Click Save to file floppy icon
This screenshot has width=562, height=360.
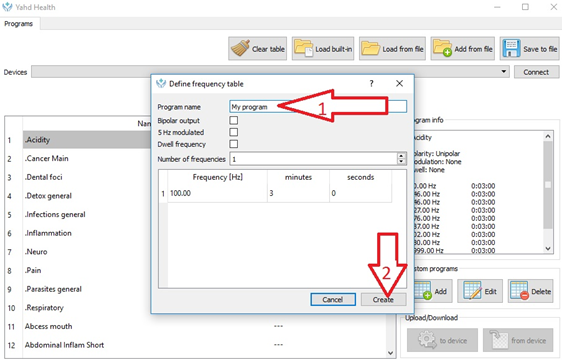pyautogui.click(x=511, y=48)
